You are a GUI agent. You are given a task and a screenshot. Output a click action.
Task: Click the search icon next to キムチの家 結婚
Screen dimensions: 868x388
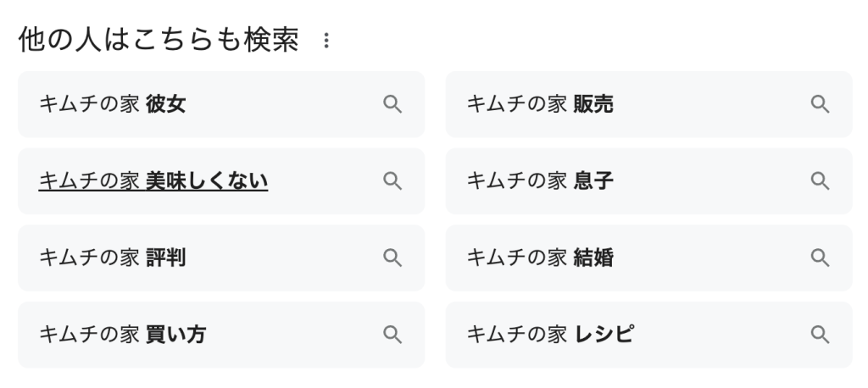[819, 258]
